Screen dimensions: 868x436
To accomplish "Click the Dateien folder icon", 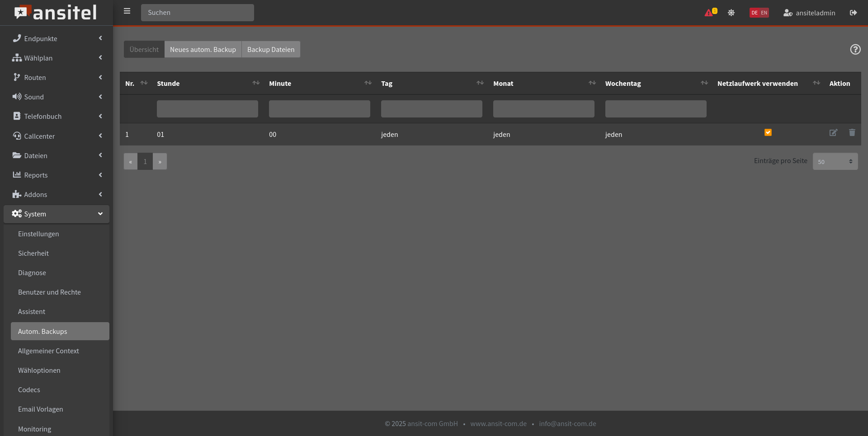I will point(17,155).
